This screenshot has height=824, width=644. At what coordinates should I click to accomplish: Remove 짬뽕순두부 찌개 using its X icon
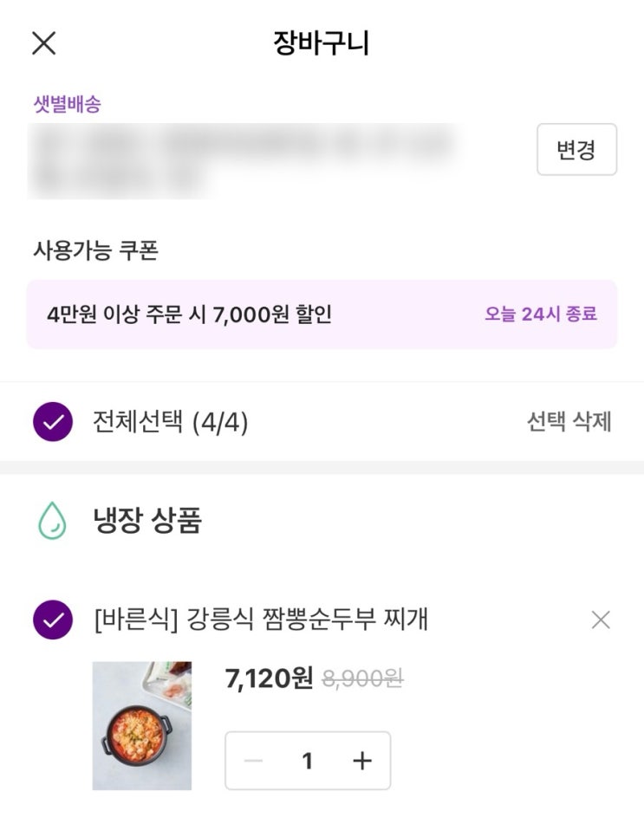pyautogui.click(x=600, y=620)
